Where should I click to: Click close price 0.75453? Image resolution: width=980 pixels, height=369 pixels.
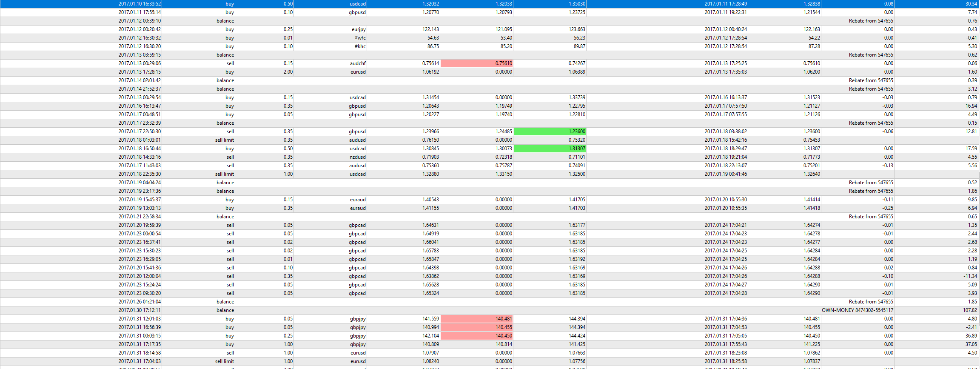point(812,140)
